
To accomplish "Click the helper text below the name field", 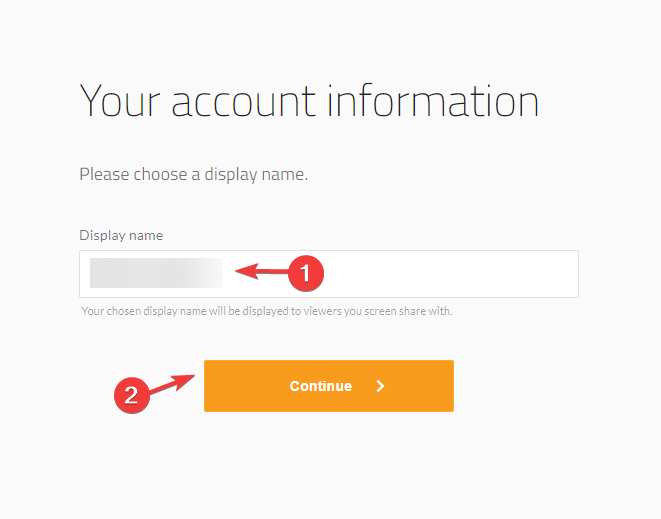I will (x=266, y=311).
